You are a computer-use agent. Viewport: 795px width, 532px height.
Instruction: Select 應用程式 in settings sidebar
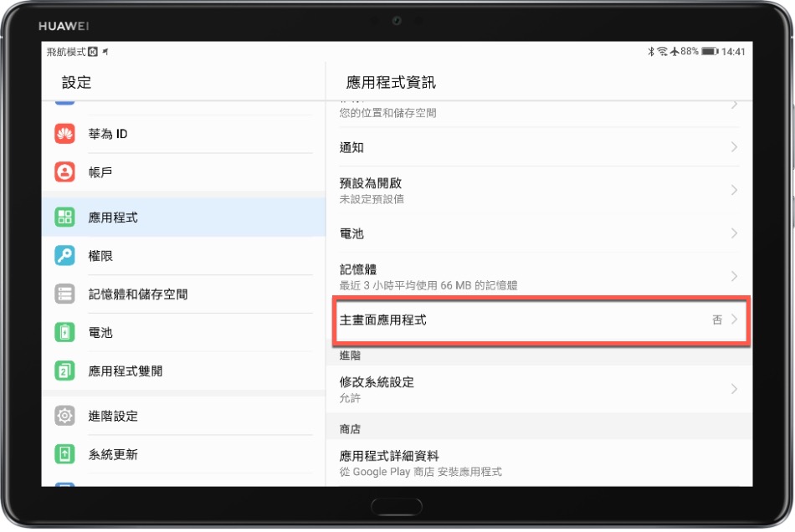tap(184, 217)
